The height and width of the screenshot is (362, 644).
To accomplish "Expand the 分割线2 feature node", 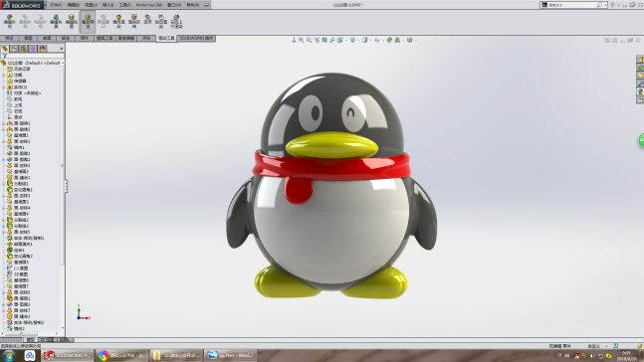I will click(x=4, y=220).
